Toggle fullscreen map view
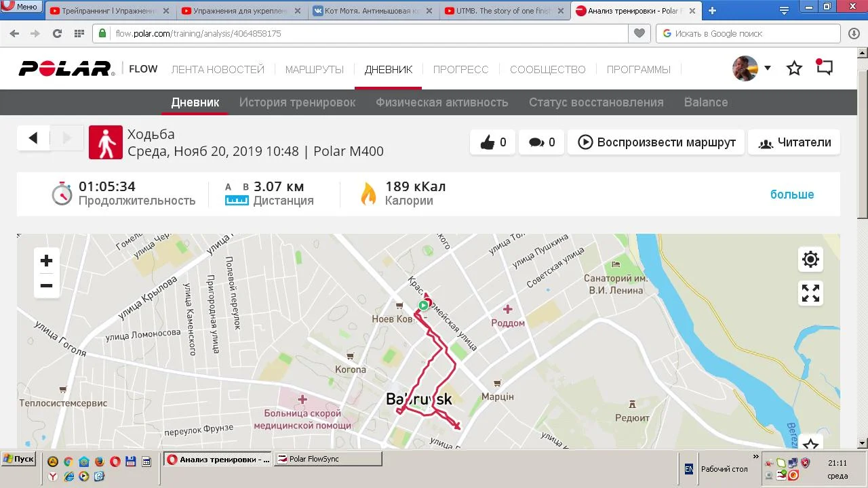The image size is (868, 488). pyautogui.click(x=810, y=293)
